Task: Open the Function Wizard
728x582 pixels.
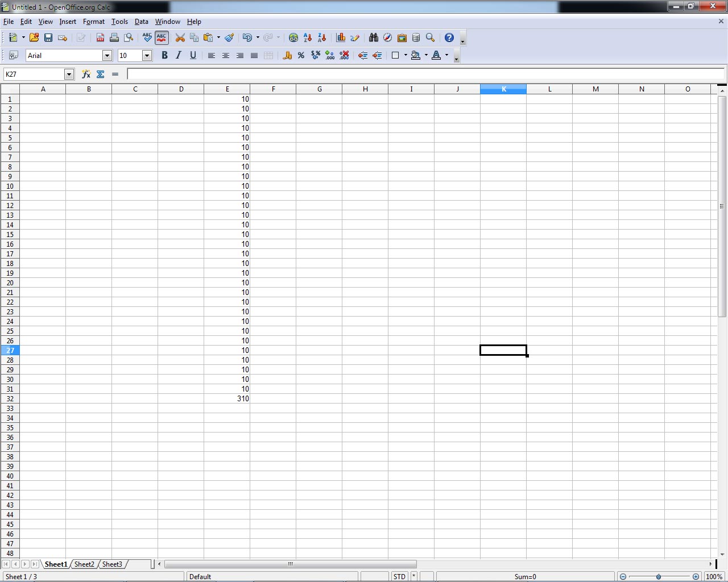Action: tap(86, 74)
